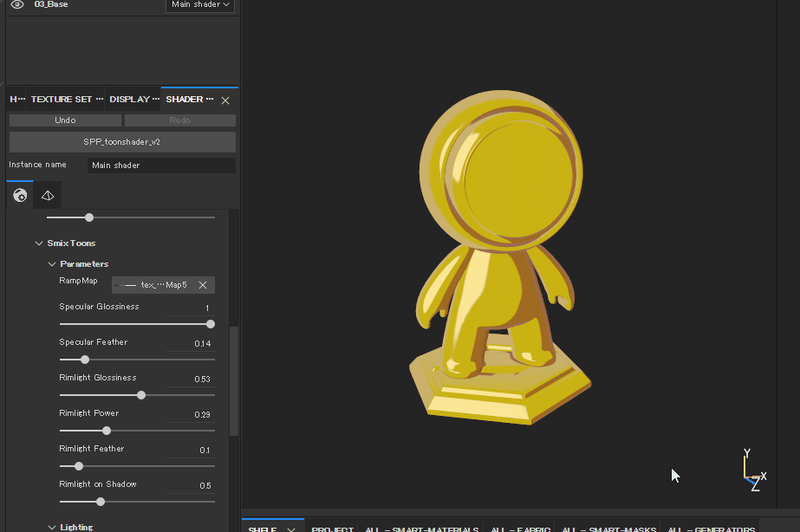Switch to the Display tab
This screenshot has height=532, width=800.
[x=134, y=100]
